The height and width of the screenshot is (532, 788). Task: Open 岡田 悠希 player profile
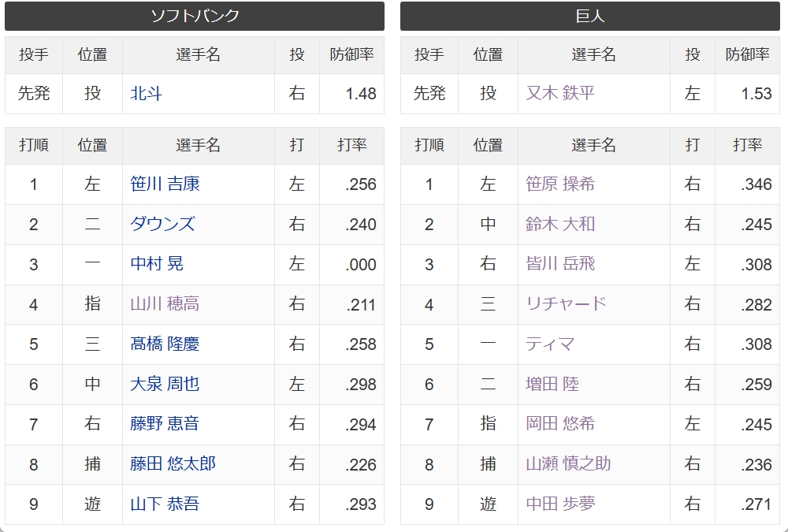pos(559,424)
